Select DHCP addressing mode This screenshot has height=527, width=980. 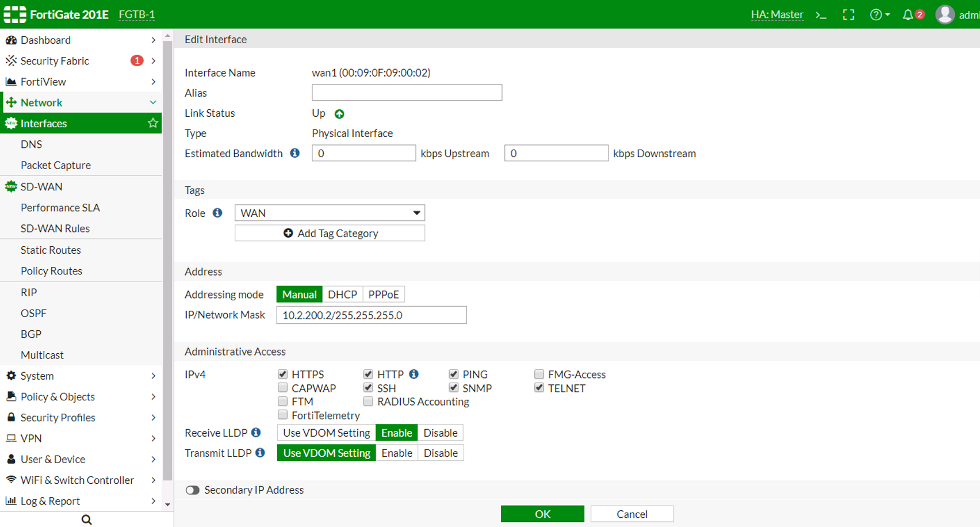[342, 295]
